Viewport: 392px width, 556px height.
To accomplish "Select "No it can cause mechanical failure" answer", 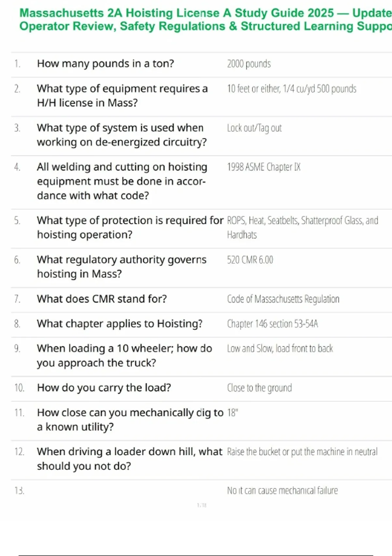I will (x=283, y=491).
